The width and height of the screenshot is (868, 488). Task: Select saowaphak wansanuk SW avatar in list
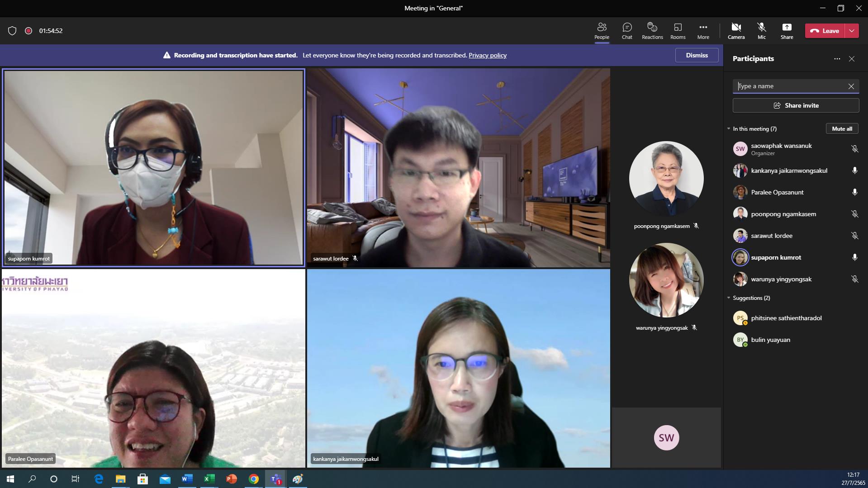click(740, 149)
